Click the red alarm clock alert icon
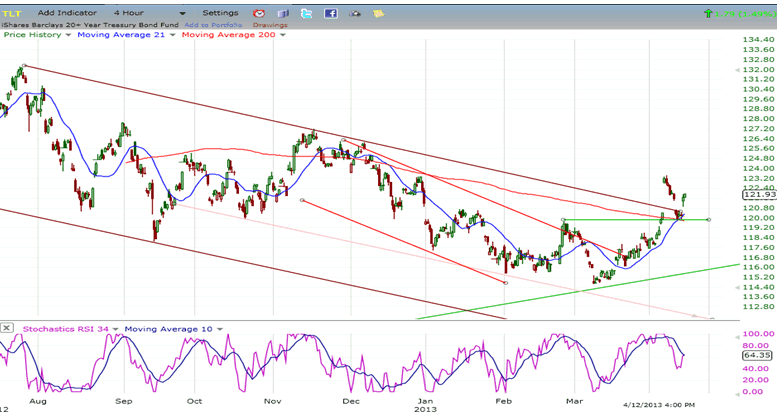The image size is (777, 414). [x=258, y=13]
